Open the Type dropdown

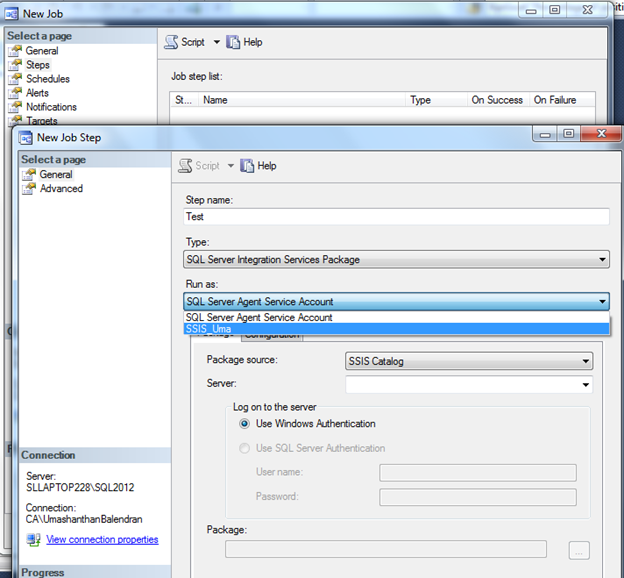(x=396, y=260)
